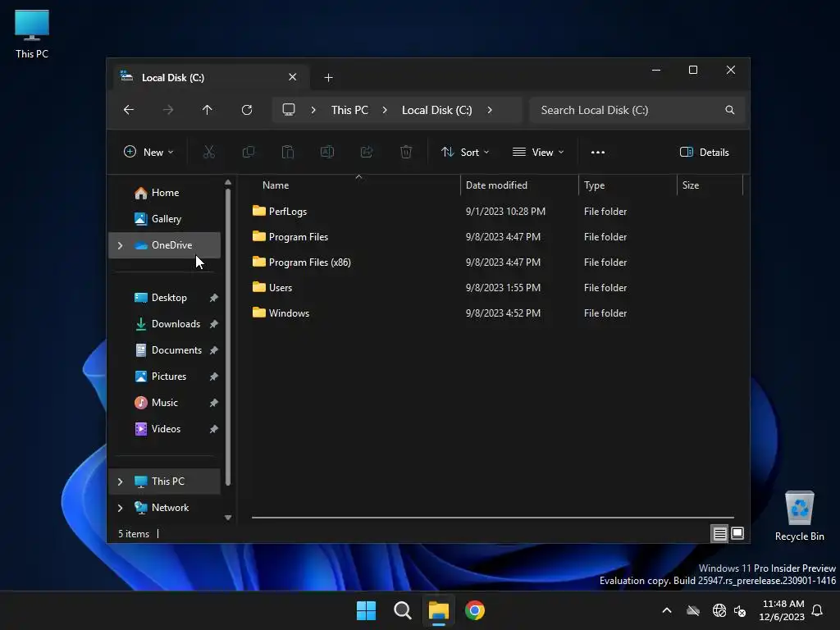The image size is (840, 630).
Task: Click the Delete trash can icon
Action: pos(406,152)
